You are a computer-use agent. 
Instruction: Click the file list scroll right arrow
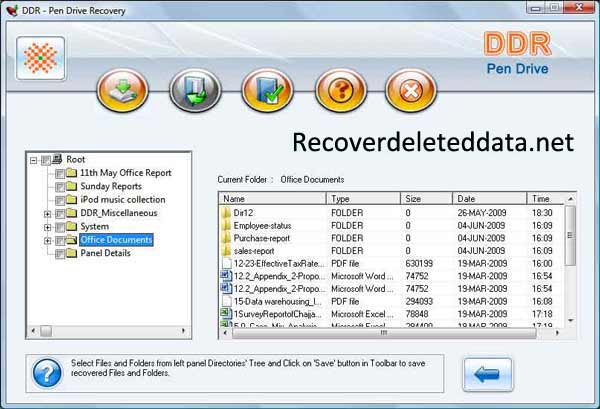557,333
